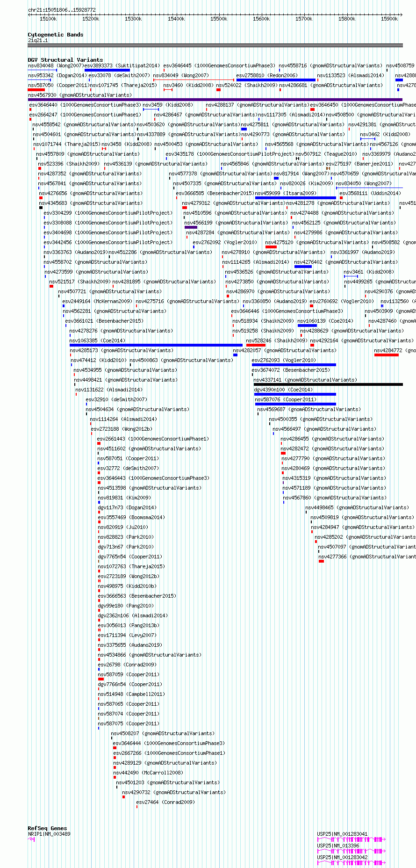416x868 pixels.
Task: Click the nsv3462 (Kidd2008) label
Action: pyautogui.click(x=385, y=135)
